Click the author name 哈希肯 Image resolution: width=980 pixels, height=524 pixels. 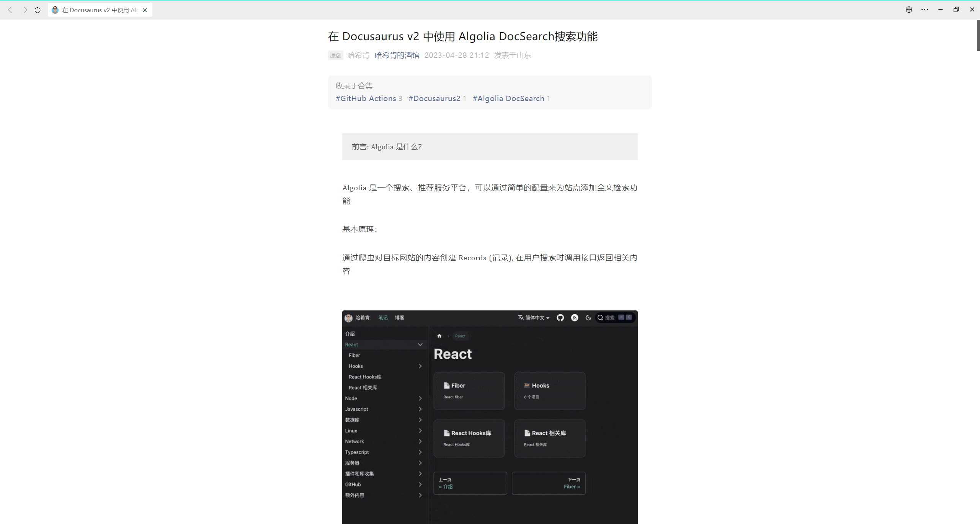point(358,55)
